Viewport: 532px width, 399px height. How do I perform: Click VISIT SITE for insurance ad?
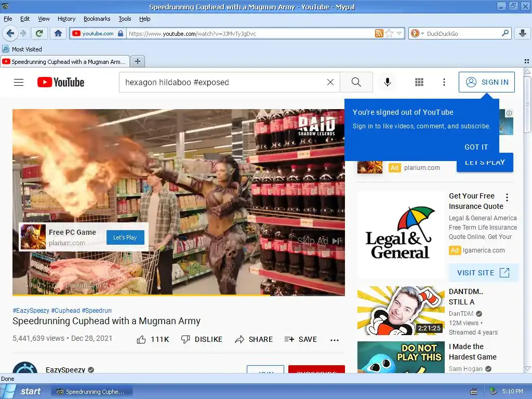coord(484,273)
